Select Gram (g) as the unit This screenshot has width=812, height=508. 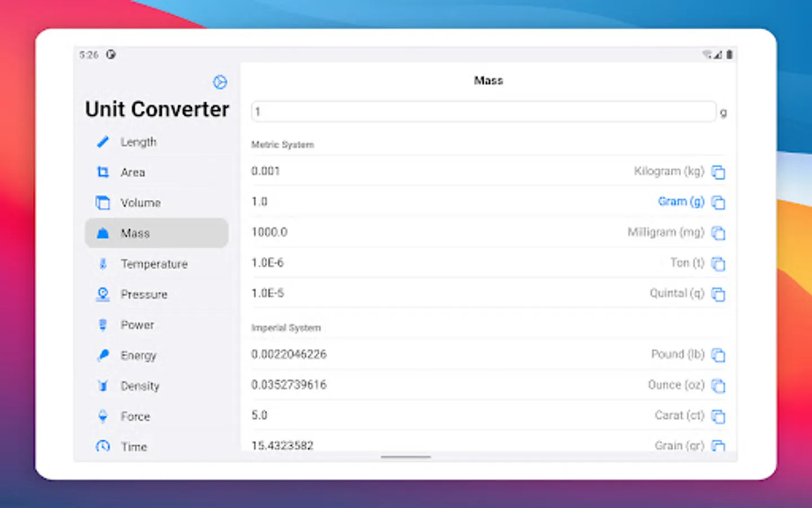click(x=681, y=202)
